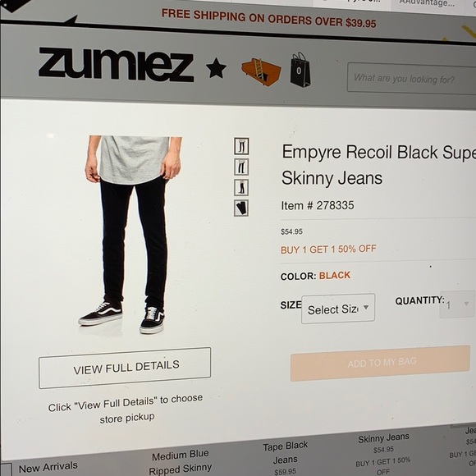The image size is (476, 476).
Task: Select the second jeans thumbnail view
Action: (x=241, y=167)
